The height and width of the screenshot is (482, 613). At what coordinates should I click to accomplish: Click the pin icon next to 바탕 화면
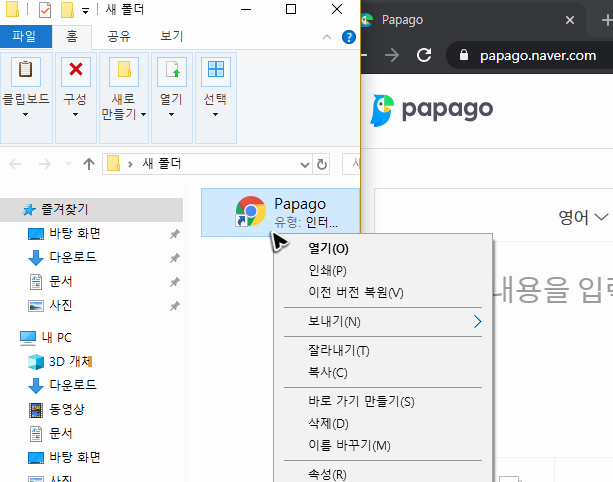point(174,234)
